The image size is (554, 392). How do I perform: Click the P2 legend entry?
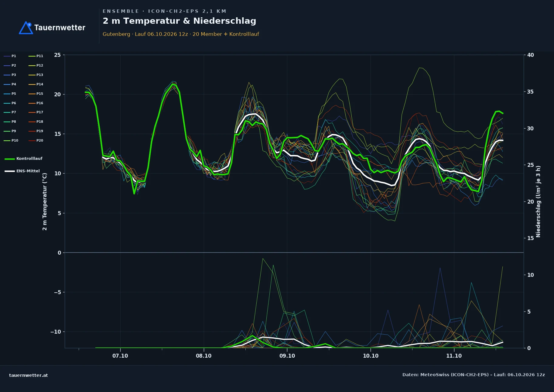pos(10,65)
